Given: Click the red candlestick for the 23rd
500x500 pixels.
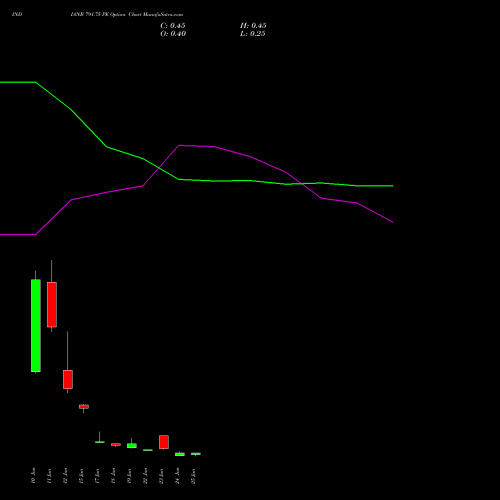Looking at the screenshot, I should pos(164,442).
